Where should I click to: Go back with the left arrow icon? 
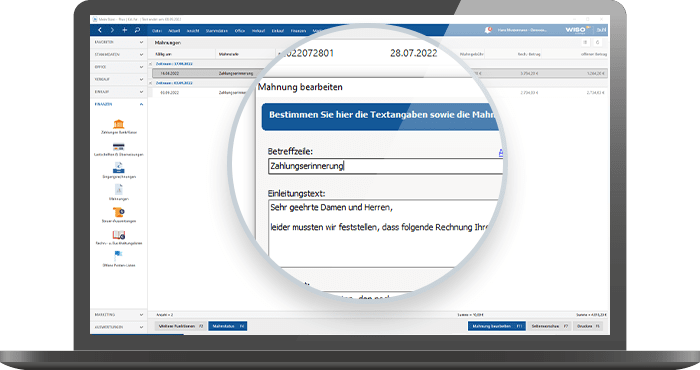pos(100,30)
